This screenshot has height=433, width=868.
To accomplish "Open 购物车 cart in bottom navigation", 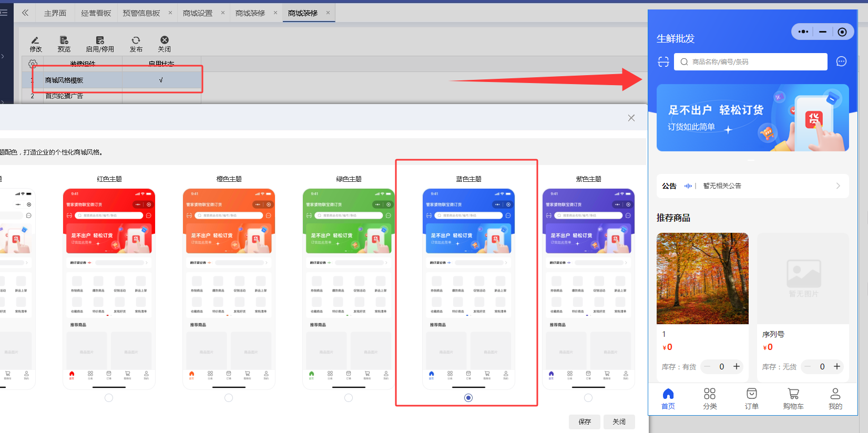I will click(793, 399).
